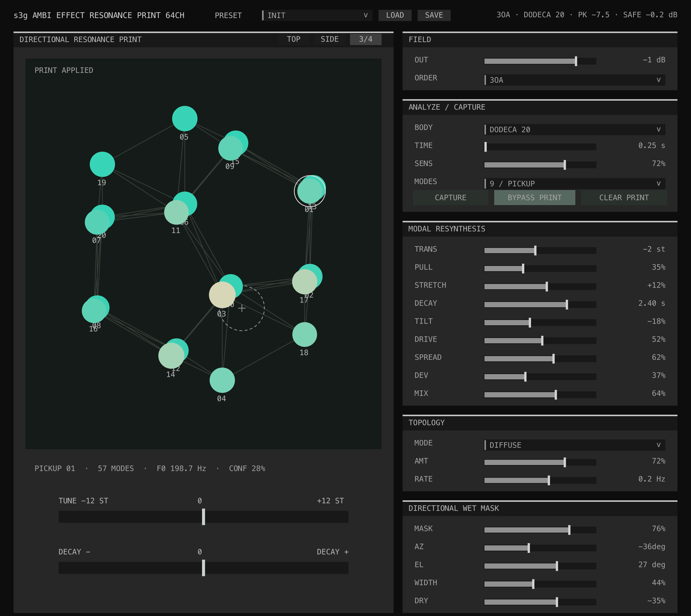Adjust the SPREAD slider
Screen dimensions: 691x616
coord(540,358)
